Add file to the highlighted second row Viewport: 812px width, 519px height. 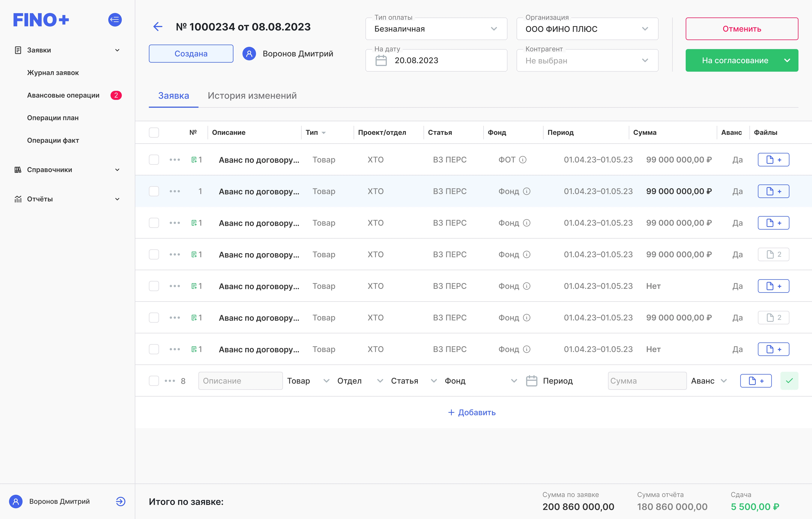click(x=773, y=191)
